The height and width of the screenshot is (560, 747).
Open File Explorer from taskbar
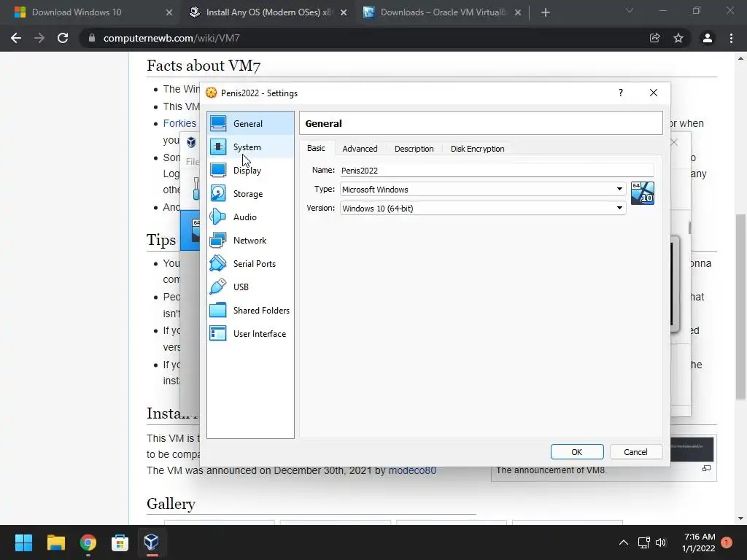click(x=55, y=542)
